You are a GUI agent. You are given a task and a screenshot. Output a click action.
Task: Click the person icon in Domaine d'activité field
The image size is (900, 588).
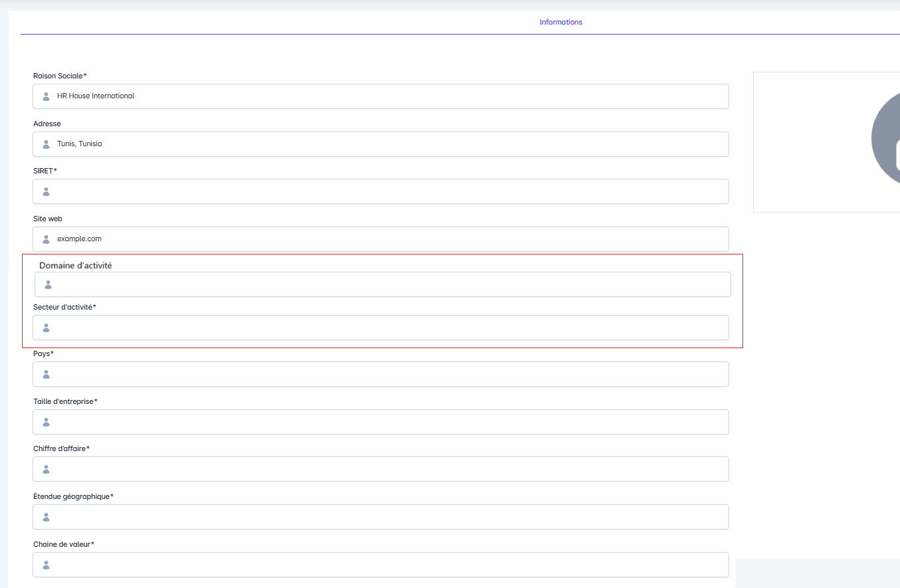[48, 284]
